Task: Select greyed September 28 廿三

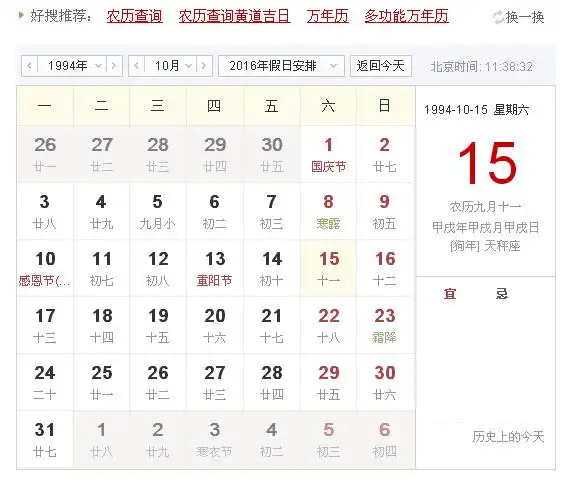Action: (x=158, y=155)
